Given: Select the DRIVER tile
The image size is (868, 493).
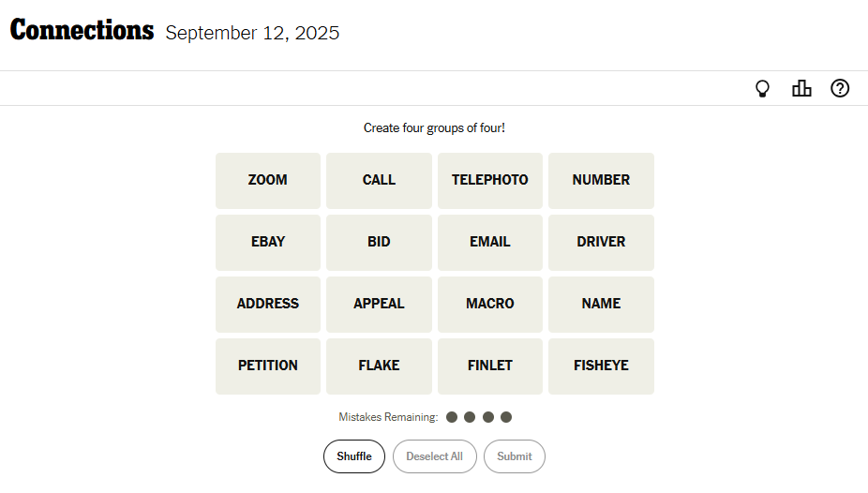Looking at the screenshot, I should pyautogui.click(x=601, y=242).
